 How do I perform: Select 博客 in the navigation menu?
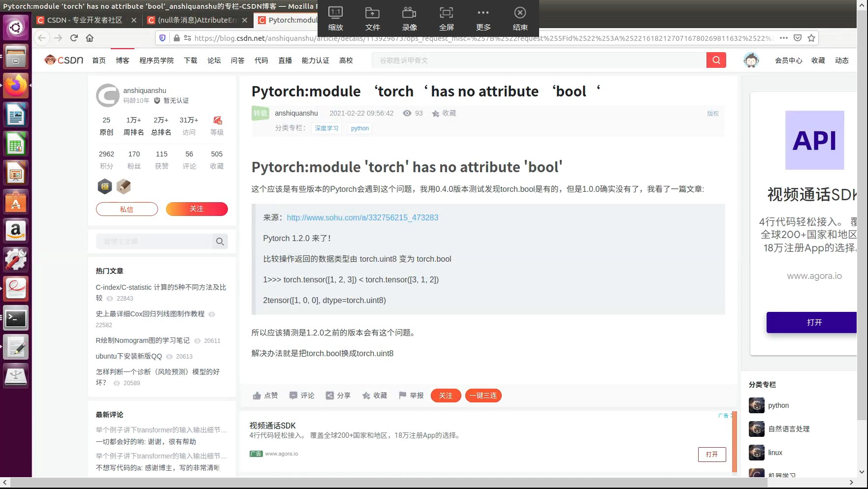coord(122,60)
